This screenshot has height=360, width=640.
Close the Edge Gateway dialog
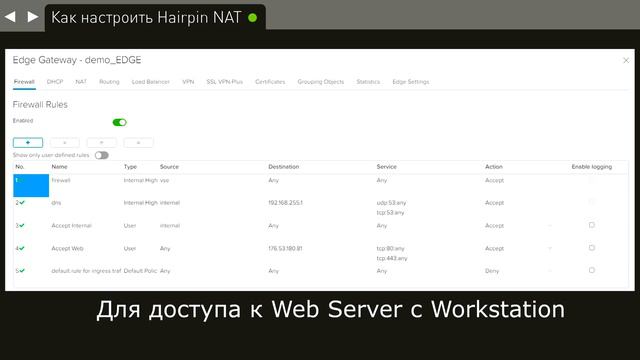626,60
